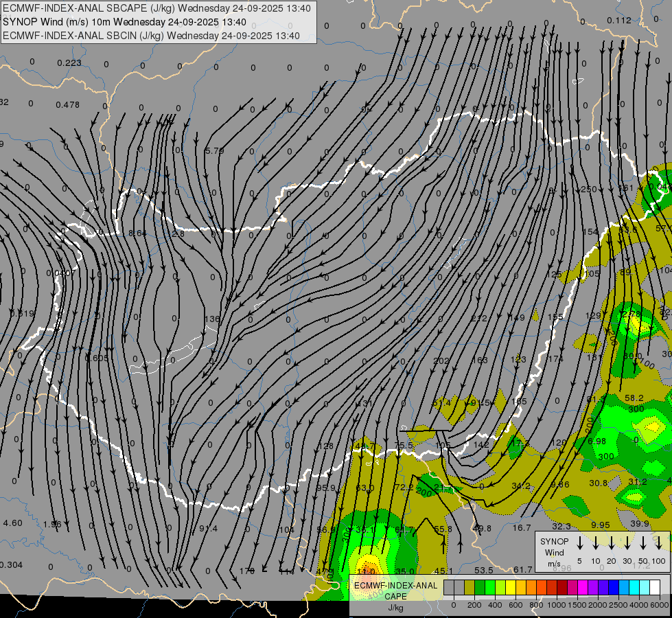Screen dimensions: 672x618
Task: Click the 5.79 value on the map
Action: pyautogui.click(x=214, y=150)
